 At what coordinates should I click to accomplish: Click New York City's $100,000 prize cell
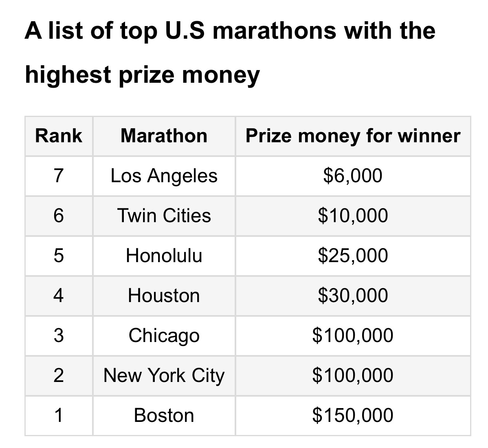click(x=353, y=375)
